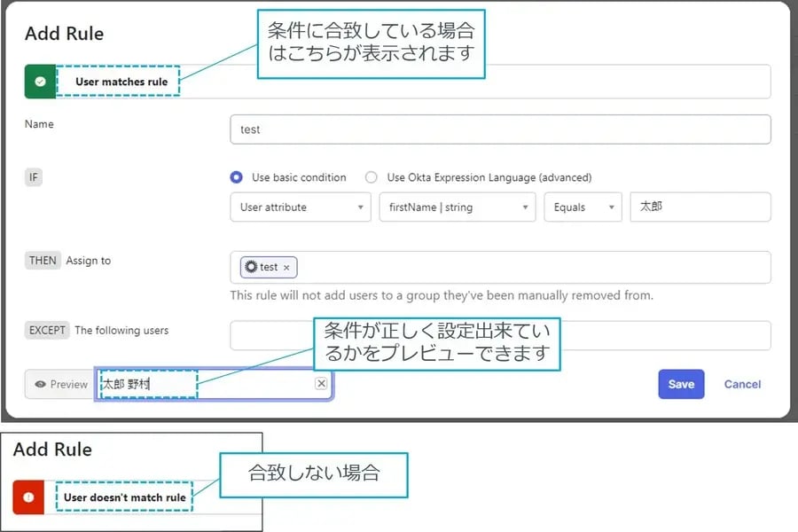Click the condition value field with 太郎
798x532 pixels.
pyautogui.click(x=699, y=207)
